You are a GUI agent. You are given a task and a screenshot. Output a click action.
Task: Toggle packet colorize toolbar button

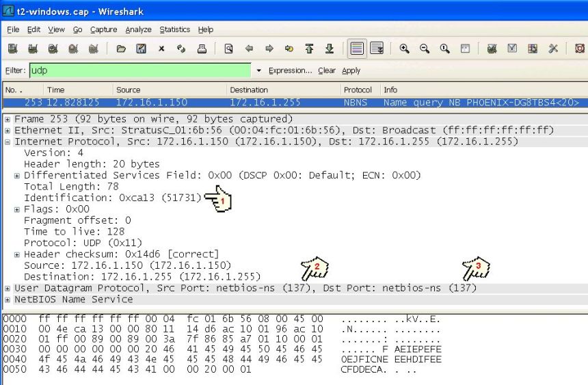tap(356, 49)
